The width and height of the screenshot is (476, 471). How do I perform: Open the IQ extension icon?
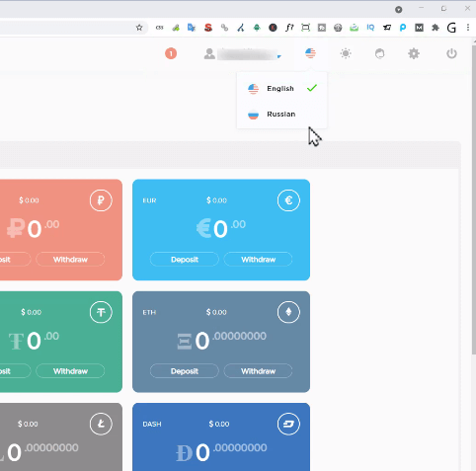tap(370, 28)
